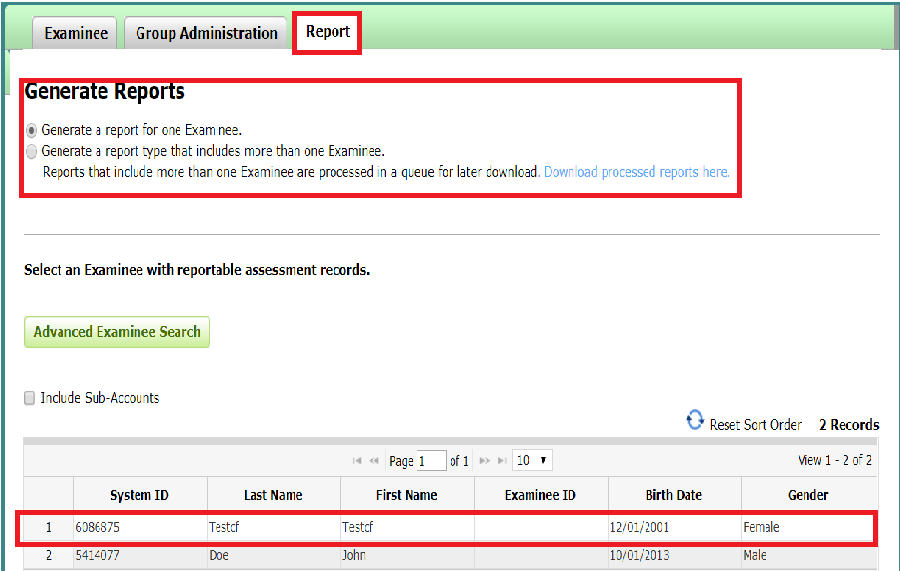900x571 pixels.
Task: Sort by System ID column header
Action: click(x=139, y=494)
